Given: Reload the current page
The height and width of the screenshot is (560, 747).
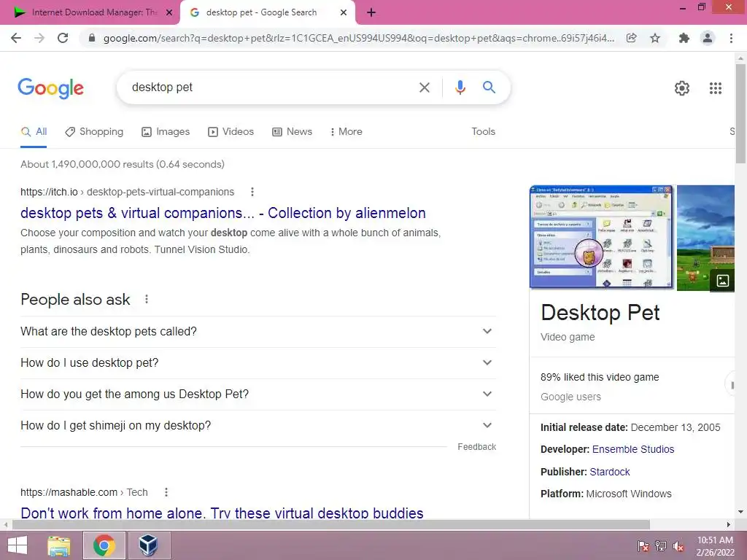Looking at the screenshot, I should (63, 38).
